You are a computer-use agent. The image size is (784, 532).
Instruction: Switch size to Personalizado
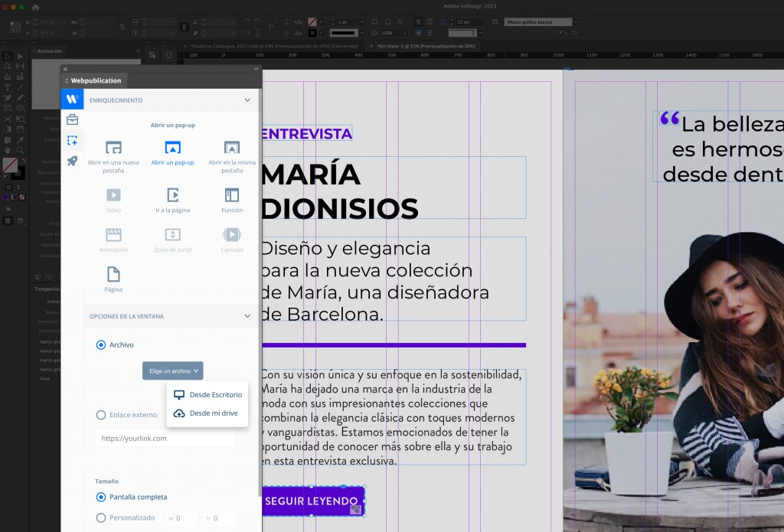pos(100,518)
